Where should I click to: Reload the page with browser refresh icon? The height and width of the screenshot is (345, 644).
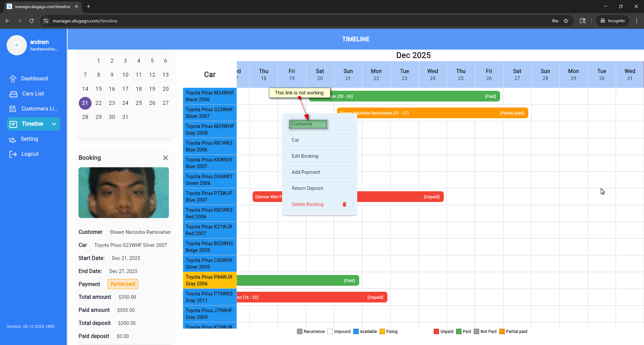32,21
